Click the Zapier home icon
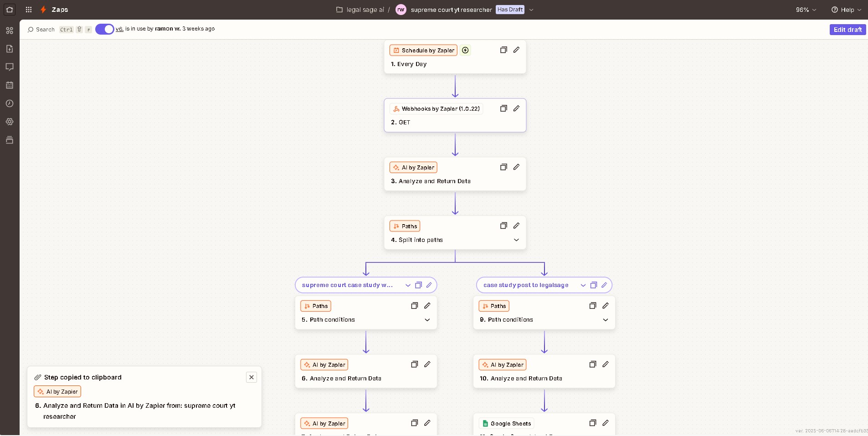Image resolution: width=868 pixels, height=436 pixels. pos(10,10)
